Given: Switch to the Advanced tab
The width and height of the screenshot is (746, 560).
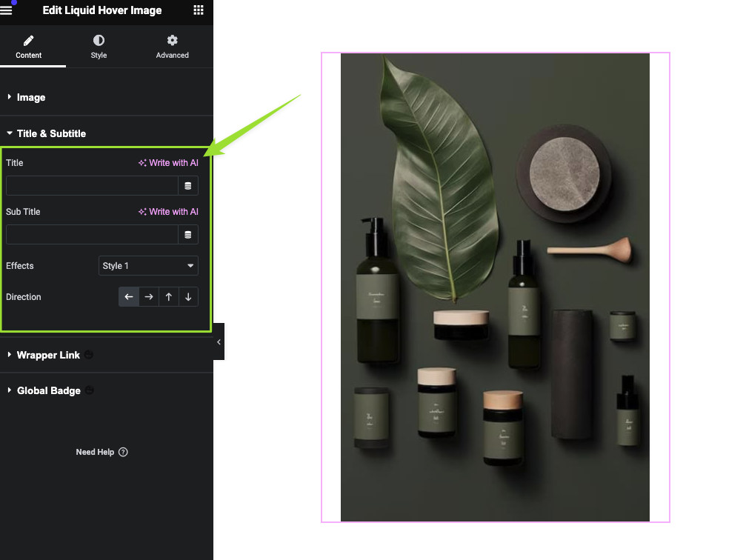Looking at the screenshot, I should pos(172,47).
